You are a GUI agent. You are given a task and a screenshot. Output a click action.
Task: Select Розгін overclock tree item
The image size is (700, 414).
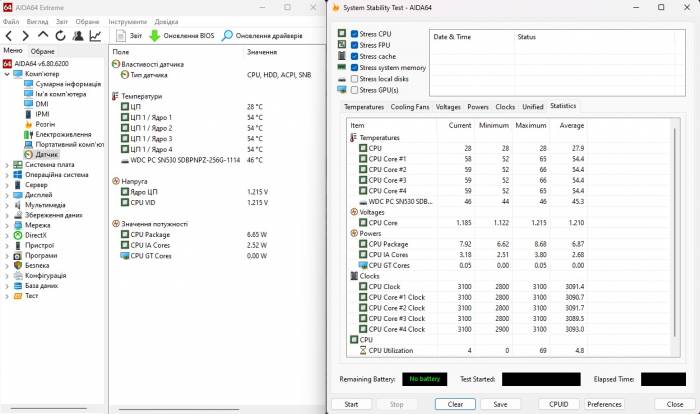pos(45,124)
